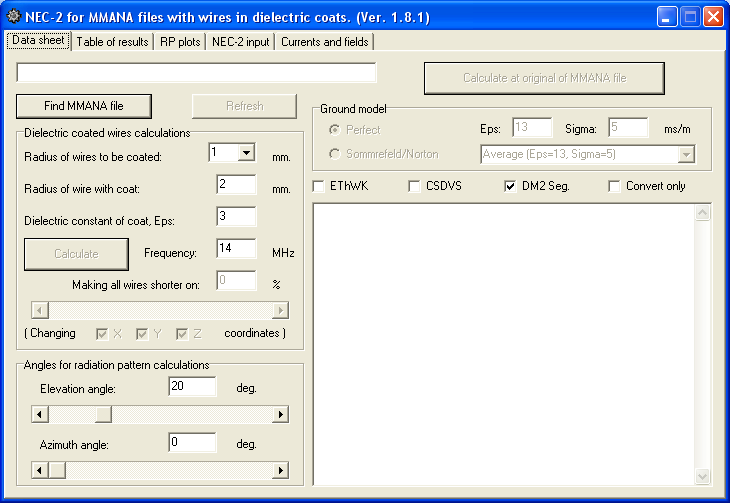Click the ground Sigma input field
This screenshot has height=503, width=730.
628,128
